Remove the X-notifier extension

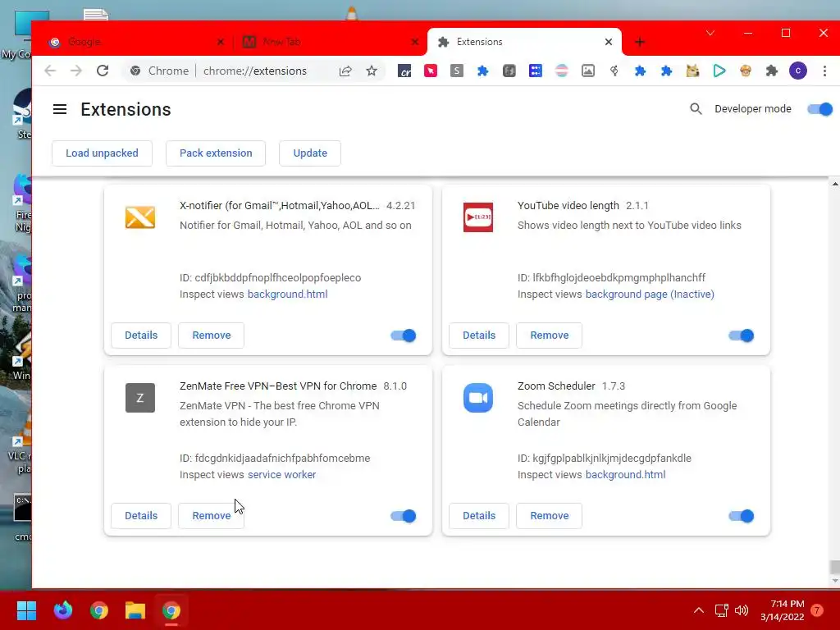[x=211, y=336]
